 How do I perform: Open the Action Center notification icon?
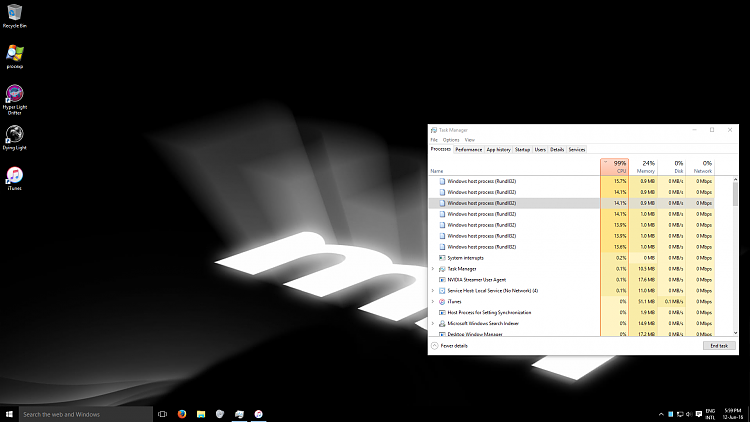(699, 414)
